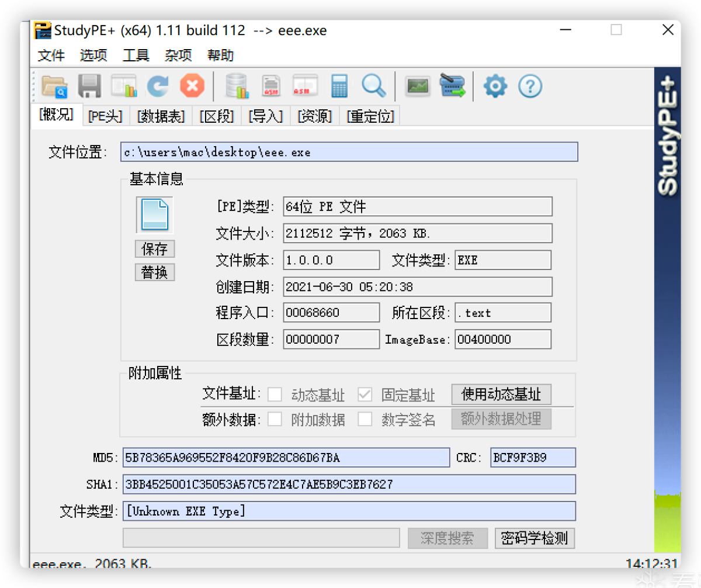Click the vertical StudyPE+ side banner
Viewport: 701px width, 588px height.
pyautogui.click(x=667, y=310)
